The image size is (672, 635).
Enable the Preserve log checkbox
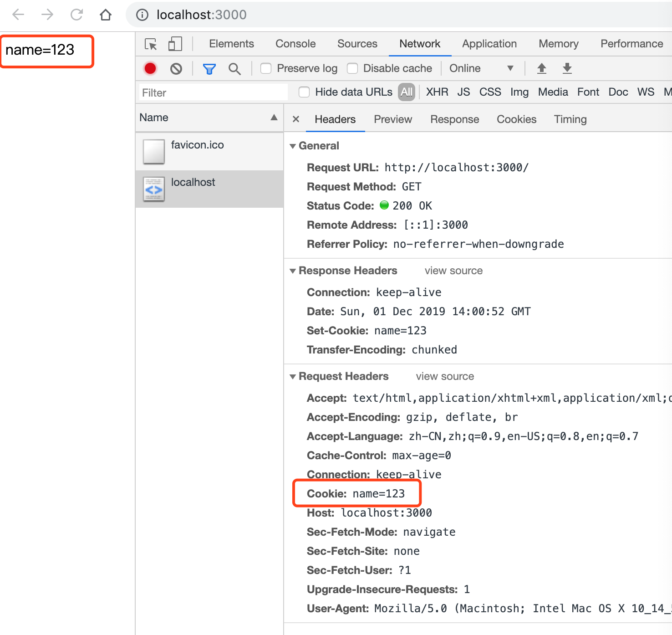[266, 68]
